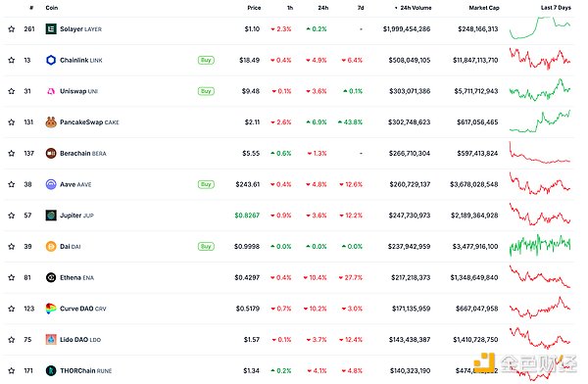Viewport: 588px width, 384px height.
Task: Sort by the 24h Volume column header
Action: 413,8
